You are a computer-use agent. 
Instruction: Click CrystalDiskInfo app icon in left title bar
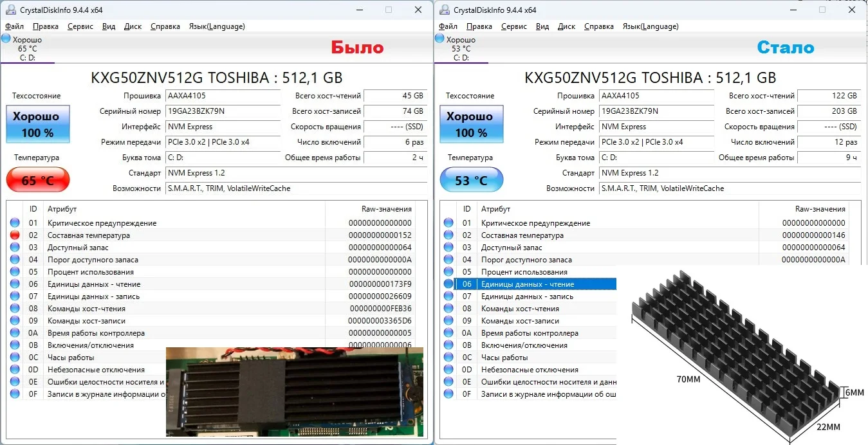click(x=11, y=10)
